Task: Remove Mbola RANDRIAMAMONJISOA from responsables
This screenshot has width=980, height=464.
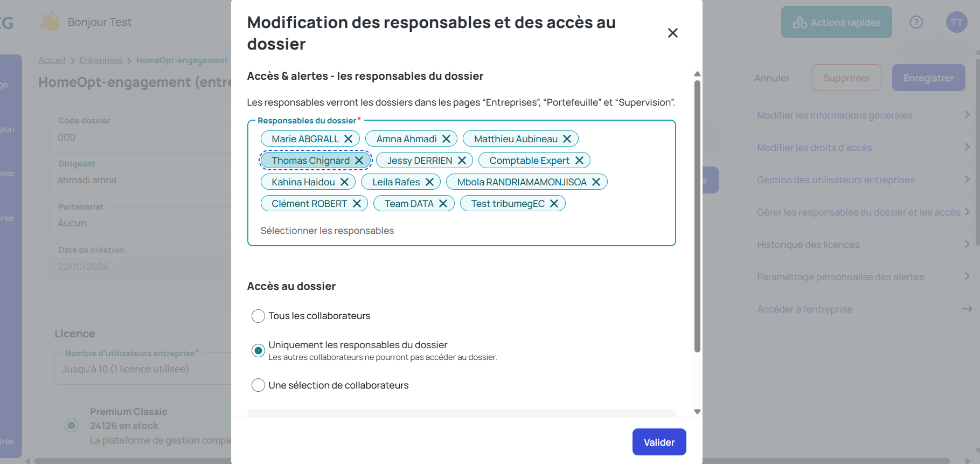Action: coord(596,182)
